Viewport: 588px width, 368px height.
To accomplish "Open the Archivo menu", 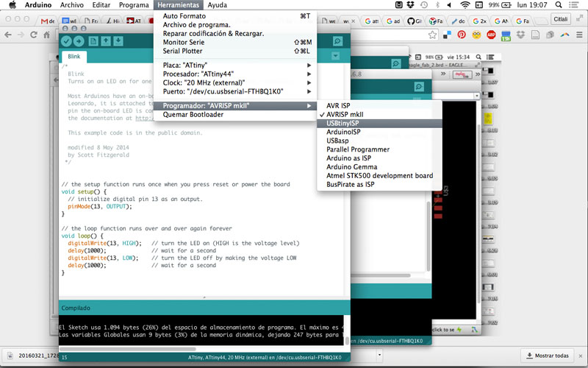I will pyautogui.click(x=71, y=5).
